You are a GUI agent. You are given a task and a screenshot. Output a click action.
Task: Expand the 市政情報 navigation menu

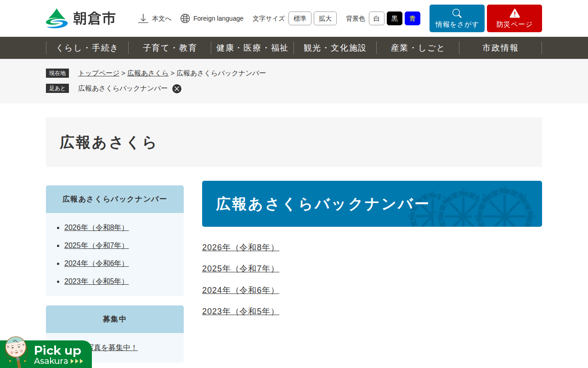click(x=500, y=48)
